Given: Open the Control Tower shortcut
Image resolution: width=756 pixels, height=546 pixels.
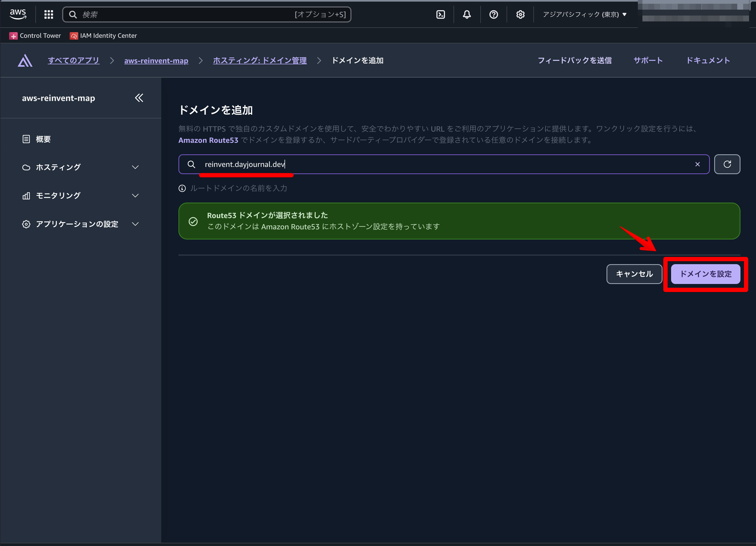Looking at the screenshot, I should (x=35, y=36).
